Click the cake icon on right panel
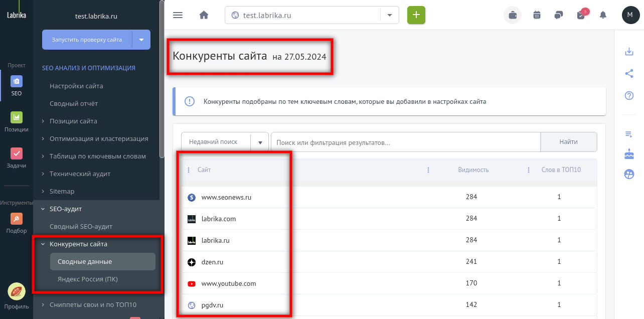This screenshot has height=319, width=644. click(629, 154)
